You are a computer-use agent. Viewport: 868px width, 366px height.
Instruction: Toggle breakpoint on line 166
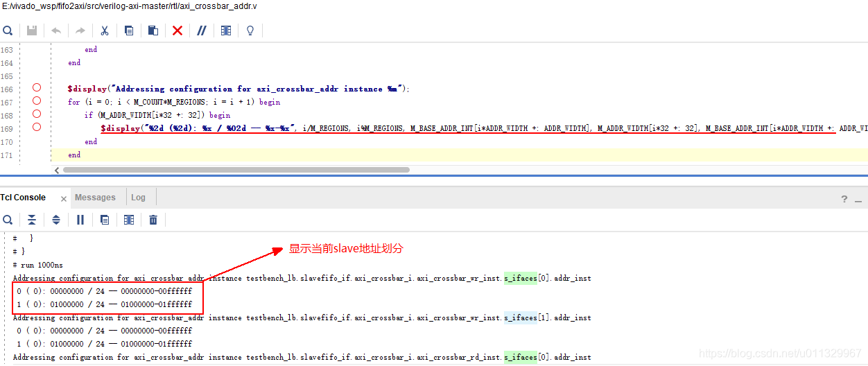pos(37,87)
